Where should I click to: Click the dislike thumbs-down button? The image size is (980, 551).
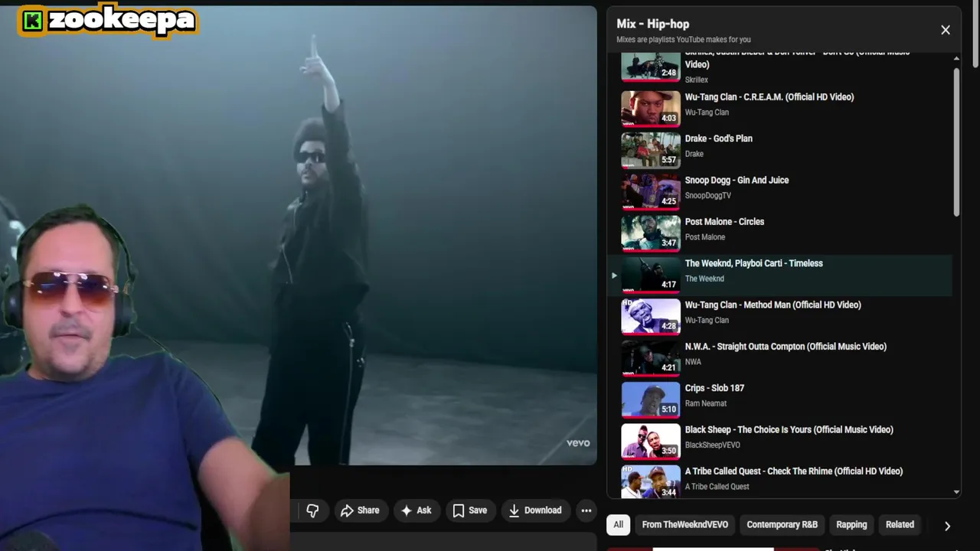coord(312,510)
